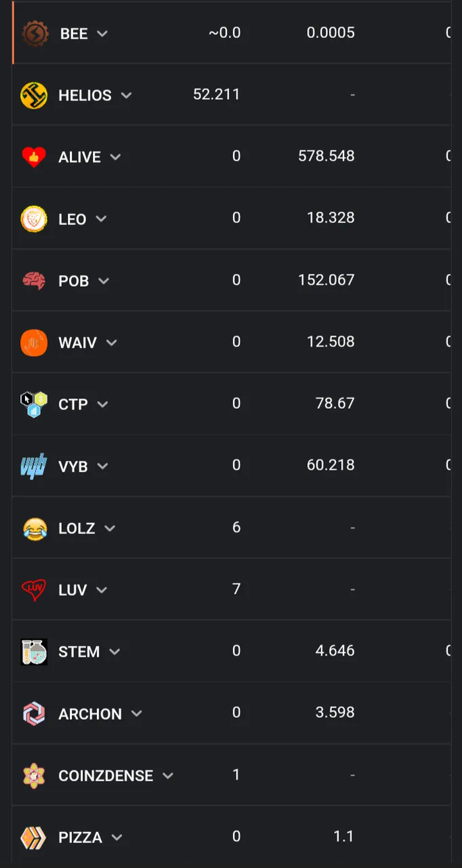Click the STEM flask icon
The height and width of the screenshot is (868, 462).
tap(34, 652)
